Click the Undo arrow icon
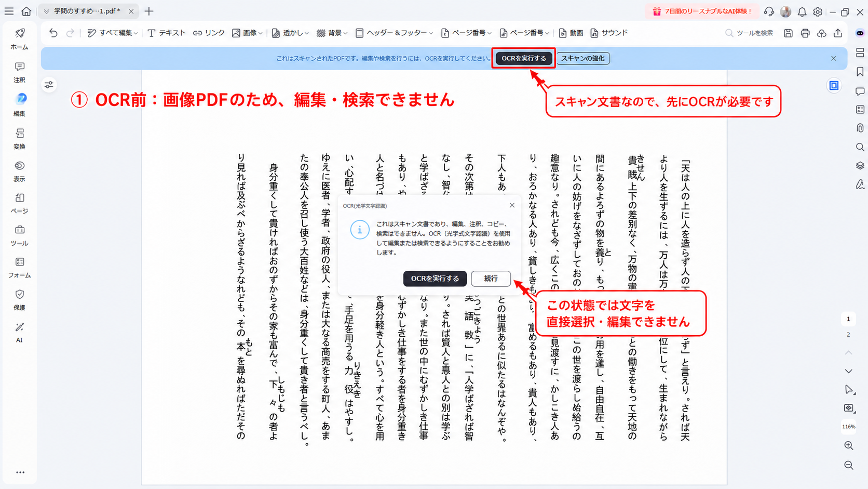 pos(53,33)
